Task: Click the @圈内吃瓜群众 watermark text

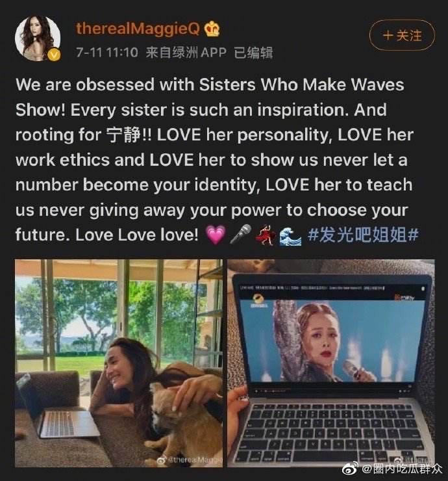Action: (x=402, y=469)
